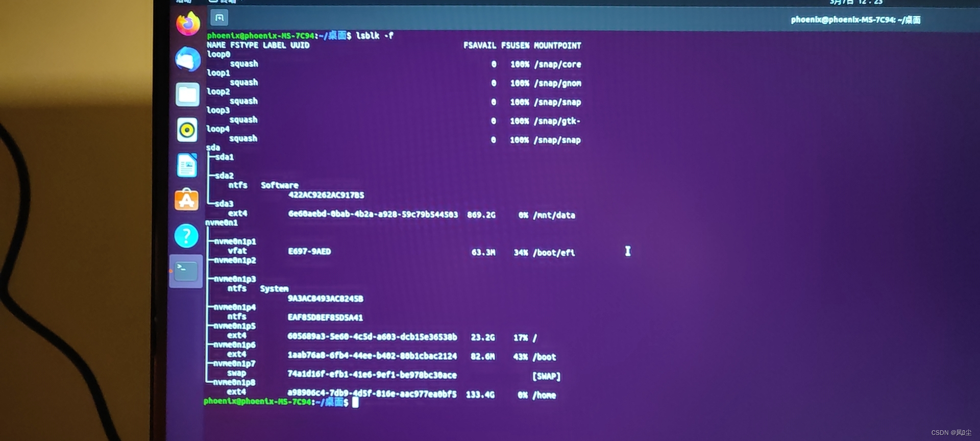Click the loop2 device name
980x441 pixels.
coord(218,91)
